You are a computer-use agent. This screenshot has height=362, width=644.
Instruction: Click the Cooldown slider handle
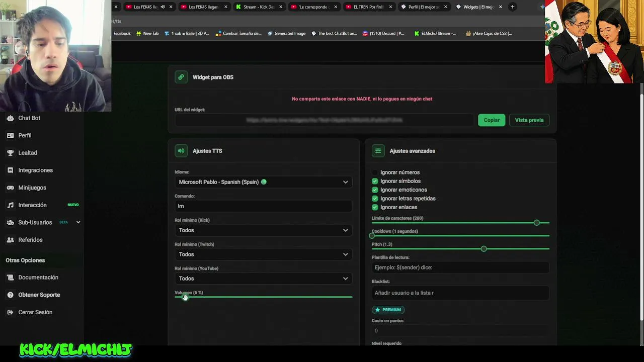click(x=372, y=236)
